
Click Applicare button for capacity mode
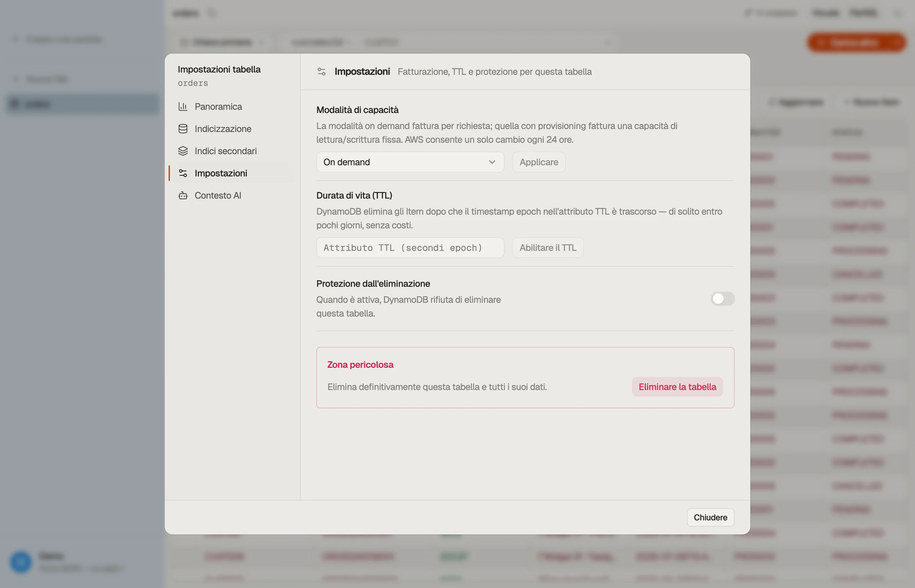pos(539,162)
